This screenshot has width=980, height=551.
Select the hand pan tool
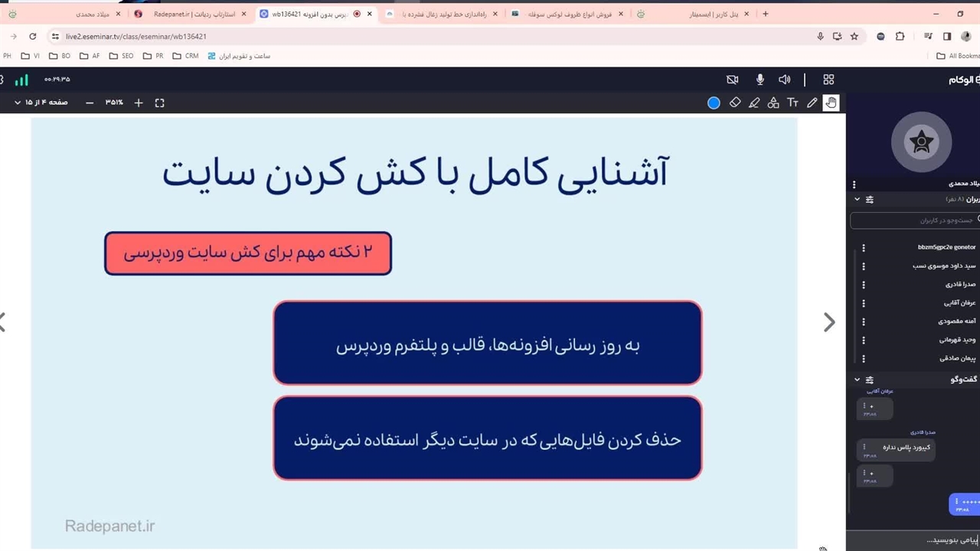click(831, 103)
